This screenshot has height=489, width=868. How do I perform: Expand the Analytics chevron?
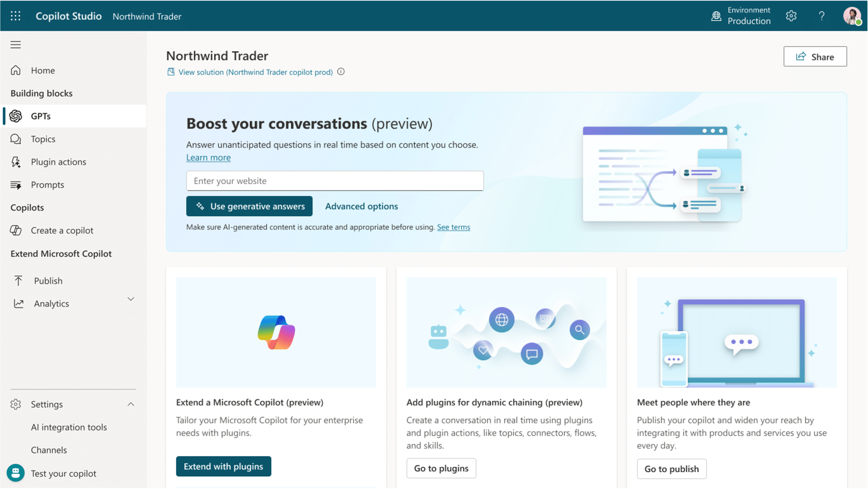pos(131,299)
